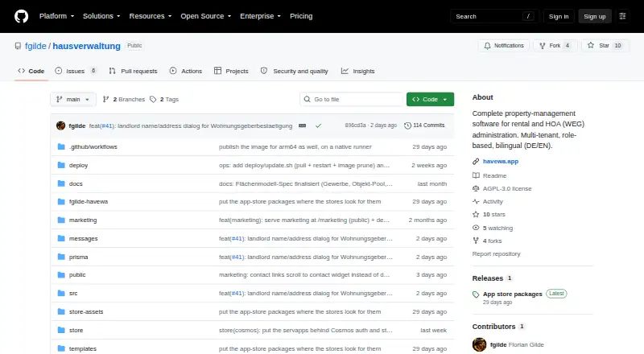Click the settings icon next to Sign up
Image resolution: width=644 pixels, height=354 pixels.
click(622, 16)
